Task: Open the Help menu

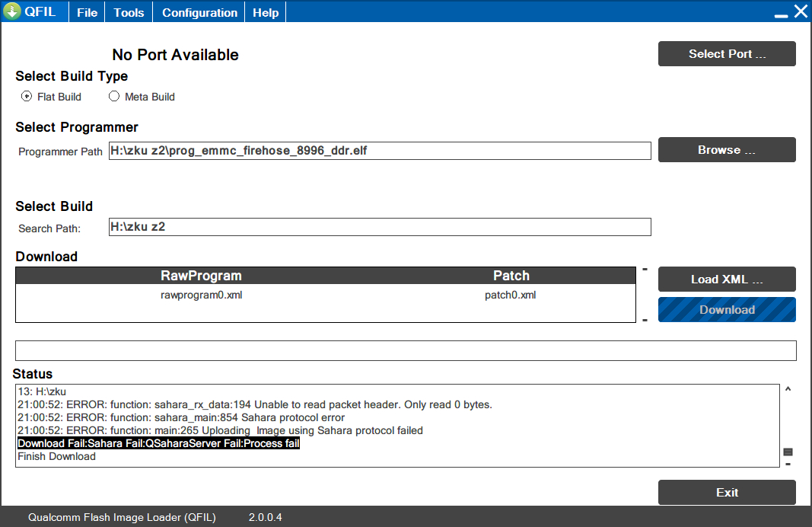Action: pos(266,12)
